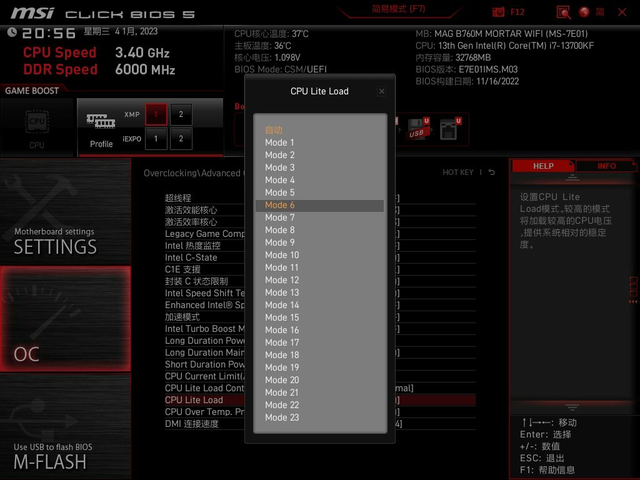The height and width of the screenshot is (480, 640).
Task: Select the 加速模式 setting row
Action: point(320,317)
